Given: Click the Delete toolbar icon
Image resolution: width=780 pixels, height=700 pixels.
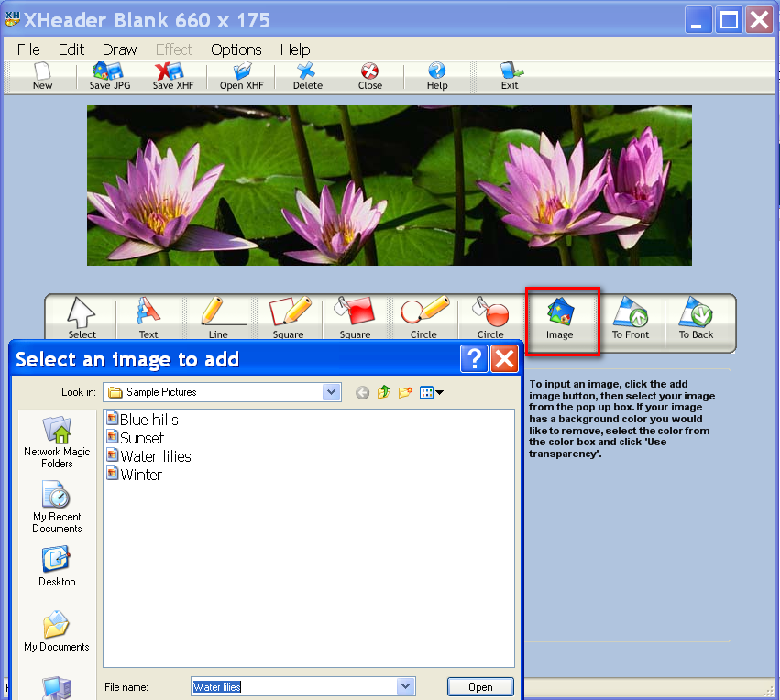Looking at the screenshot, I should click(306, 73).
